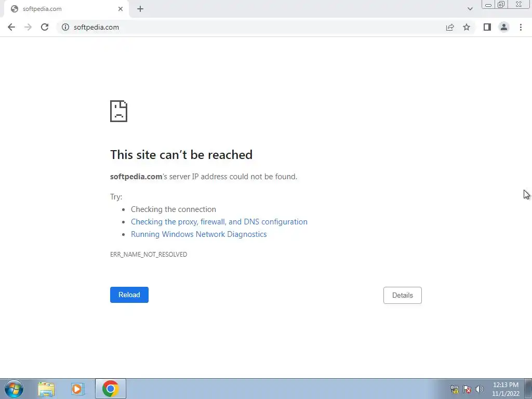Click 'Checking the connection' suggestion text
The width and height of the screenshot is (532, 399).
(174, 209)
